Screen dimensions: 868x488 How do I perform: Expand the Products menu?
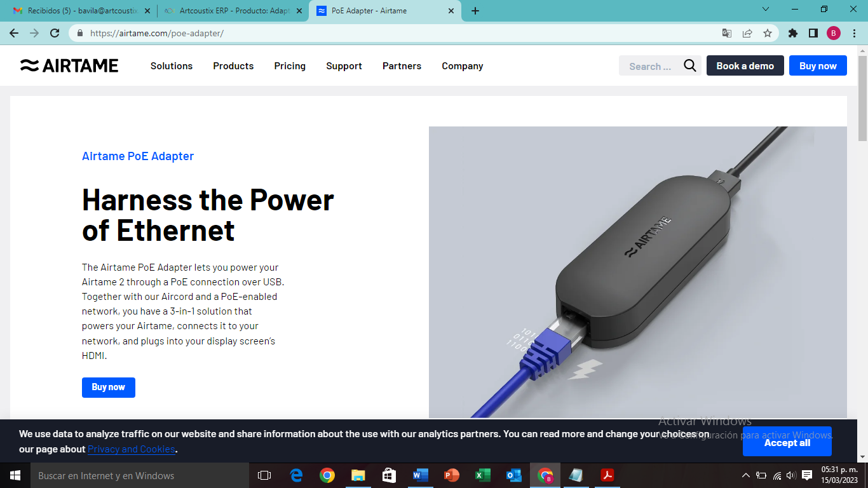233,66
